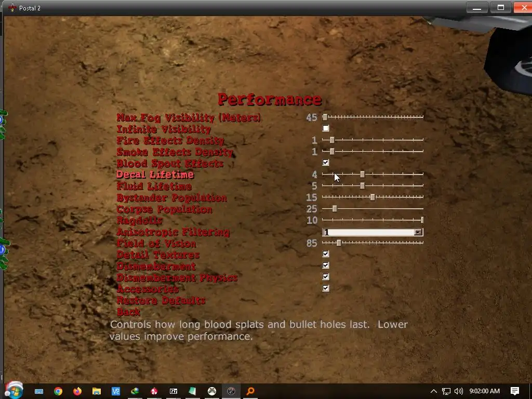Open the green notebook taskbar icon
This screenshot has height=399, width=532.
(193, 391)
